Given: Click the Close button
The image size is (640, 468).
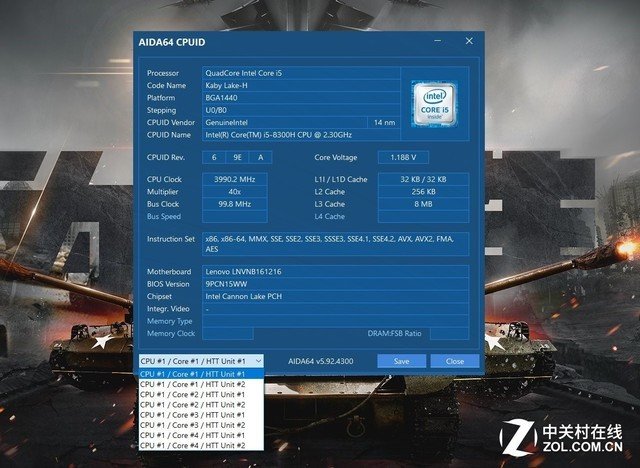Looking at the screenshot, I should tap(455, 361).
